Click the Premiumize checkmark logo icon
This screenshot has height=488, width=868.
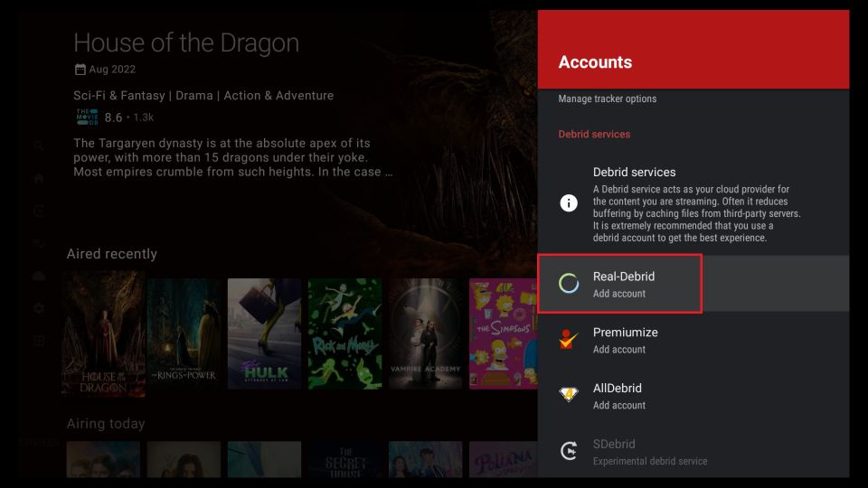569,339
